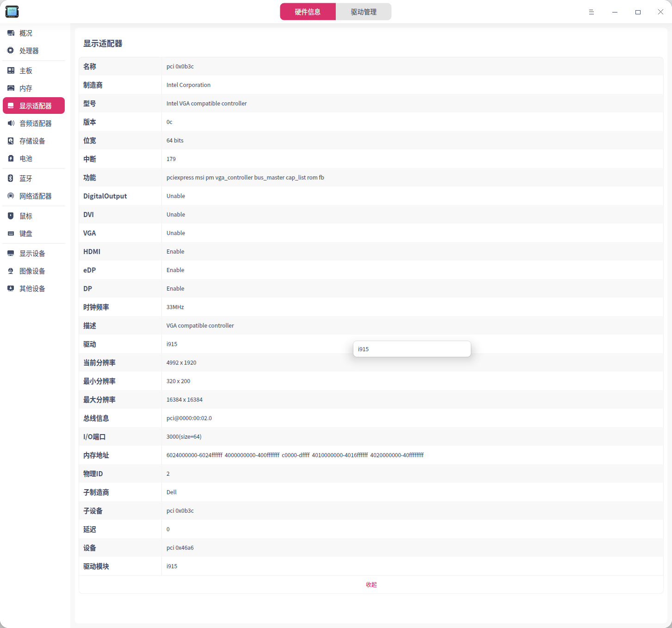The height and width of the screenshot is (628, 672).
Task: Click the 物理ID value 2
Action: click(168, 473)
